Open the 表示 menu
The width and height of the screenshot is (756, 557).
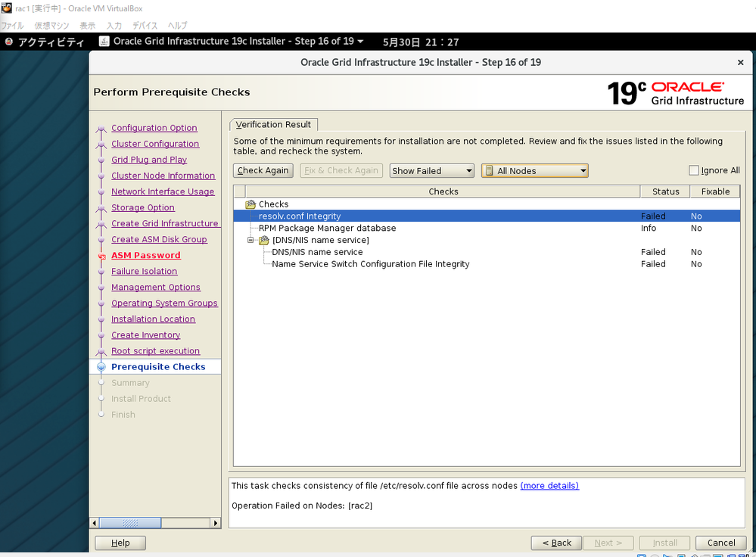(x=87, y=26)
